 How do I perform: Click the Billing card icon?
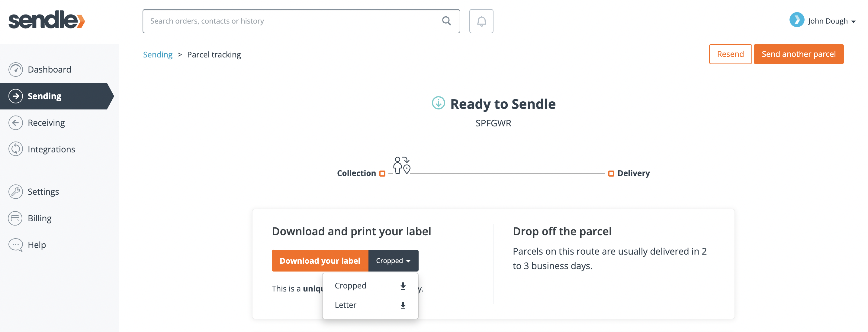point(15,218)
